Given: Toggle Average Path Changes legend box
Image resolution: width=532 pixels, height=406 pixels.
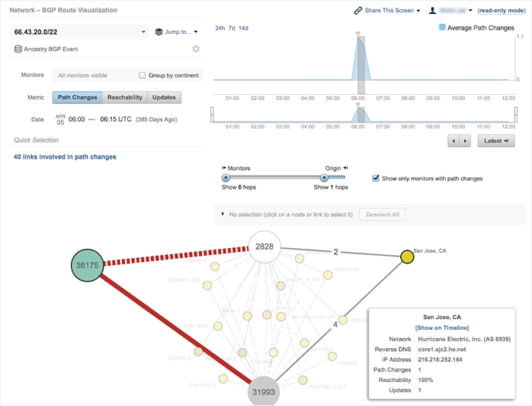Looking at the screenshot, I should 443,27.
